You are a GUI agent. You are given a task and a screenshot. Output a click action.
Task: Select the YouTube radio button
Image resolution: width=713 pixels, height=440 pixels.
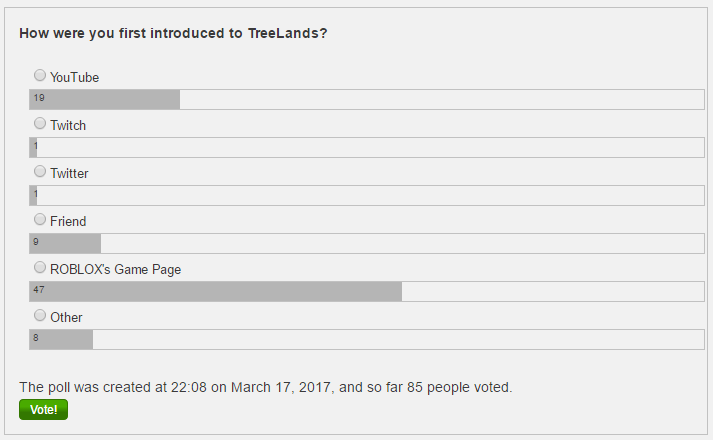(40, 75)
